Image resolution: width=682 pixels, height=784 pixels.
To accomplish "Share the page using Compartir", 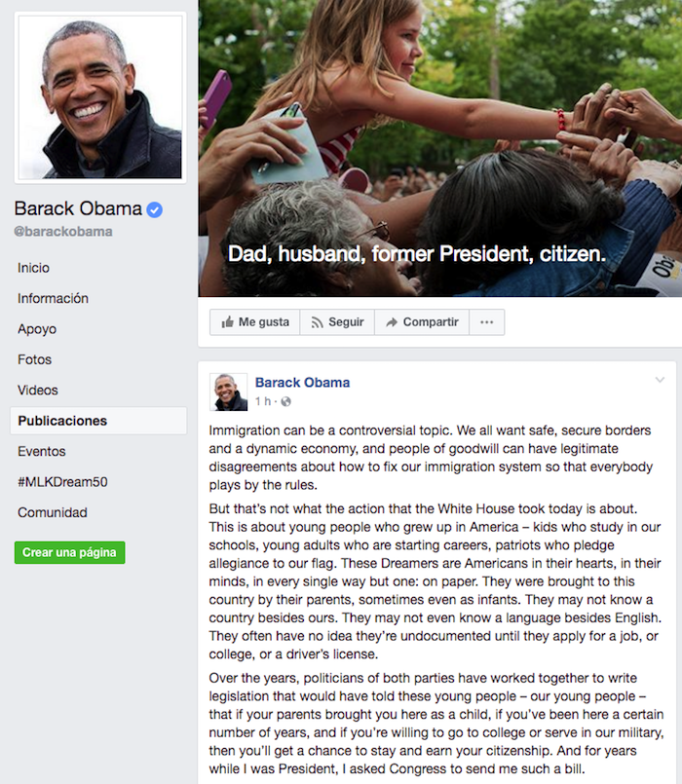I will pos(422,322).
